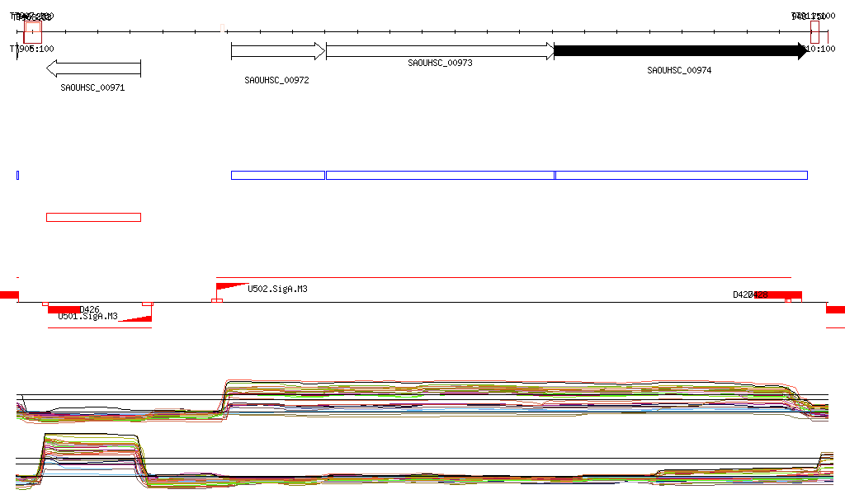The image size is (845, 504).
Task: Select the red D428 block at right
Action: click(x=779, y=294)
